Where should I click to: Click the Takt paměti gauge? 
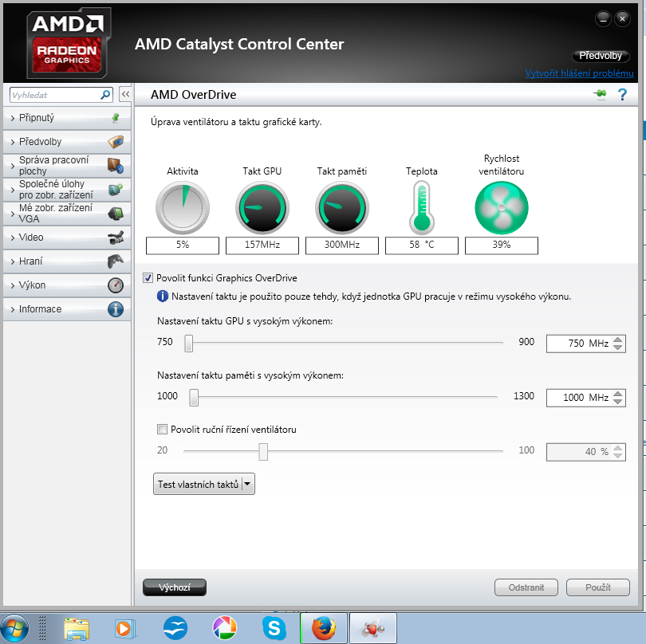tap(342, 207)
